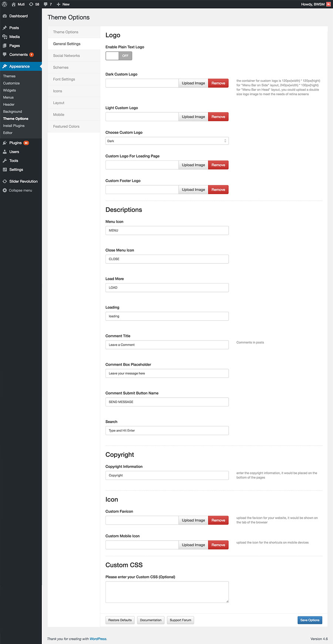Click the Save Options button

click(x=310, y=620)
